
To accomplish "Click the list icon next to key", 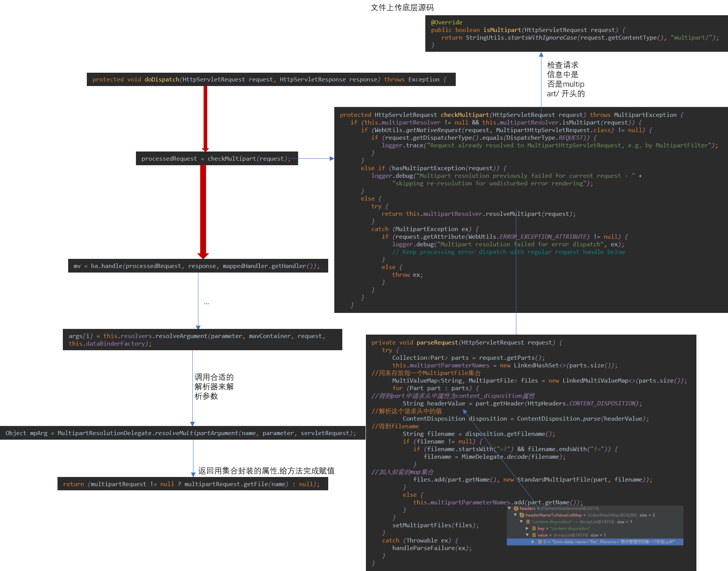I will click(x=534, y=528).
